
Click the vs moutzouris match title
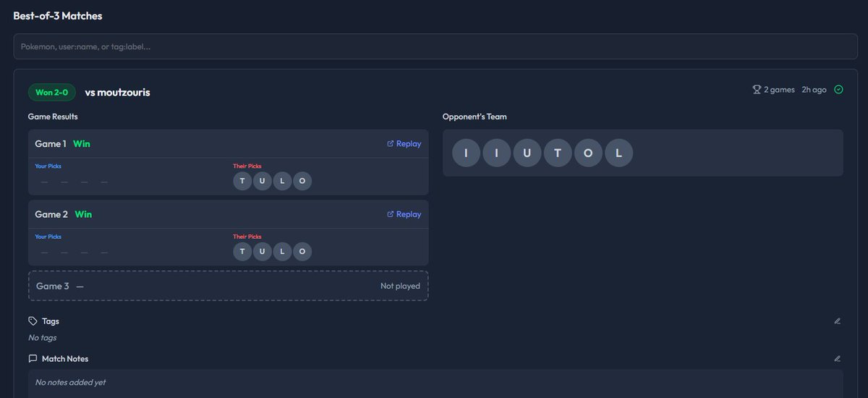(118, 93)
